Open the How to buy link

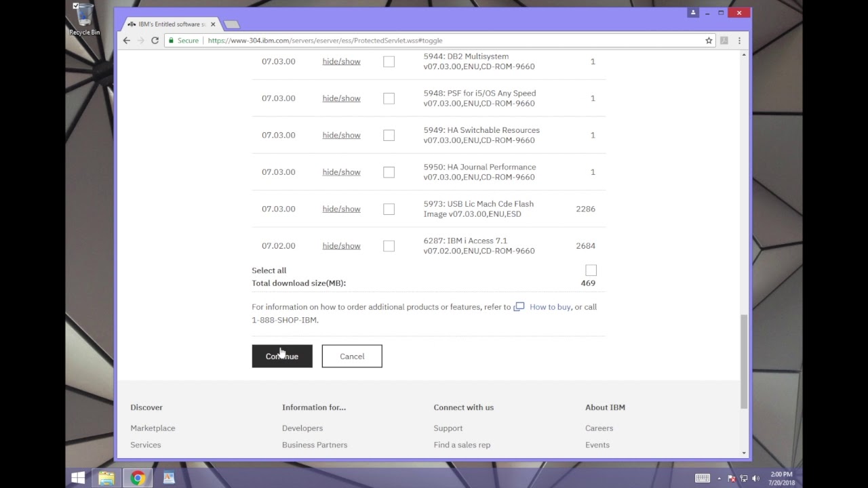coord(550,307)
